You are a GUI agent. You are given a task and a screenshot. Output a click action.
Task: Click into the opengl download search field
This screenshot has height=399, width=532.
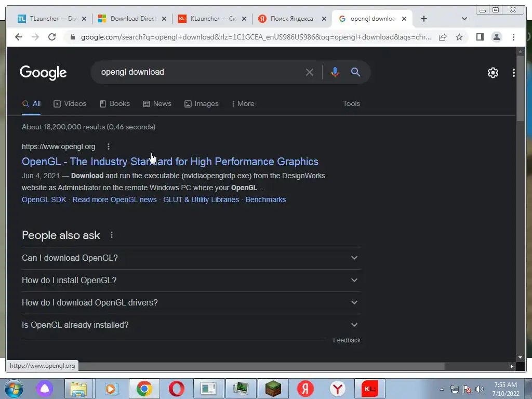[200, 72]
